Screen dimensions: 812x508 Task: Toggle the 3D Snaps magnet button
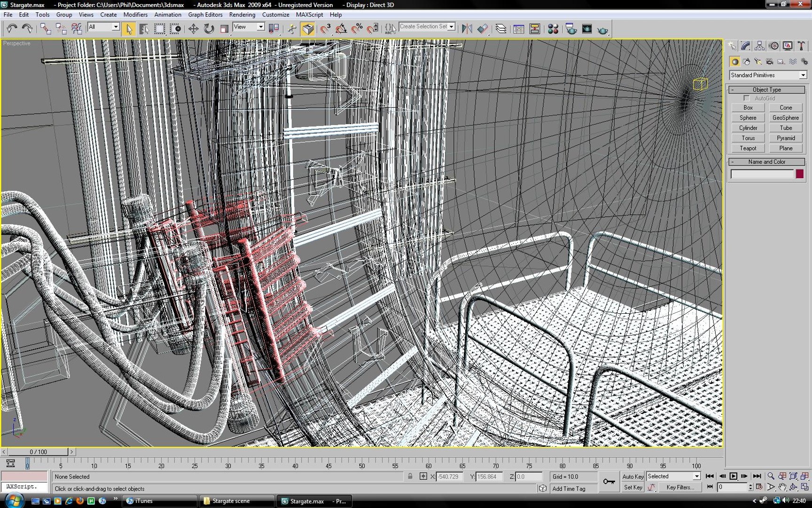(325, 29)
